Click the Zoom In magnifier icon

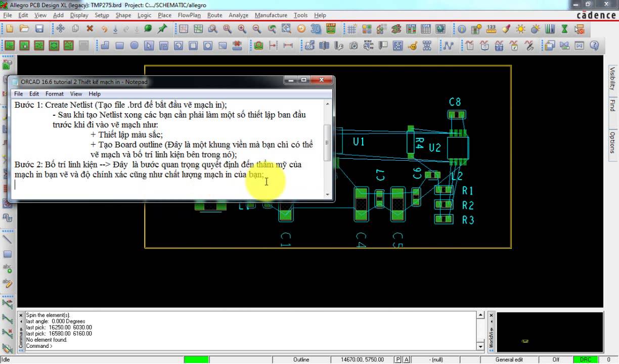pos(242,29)
